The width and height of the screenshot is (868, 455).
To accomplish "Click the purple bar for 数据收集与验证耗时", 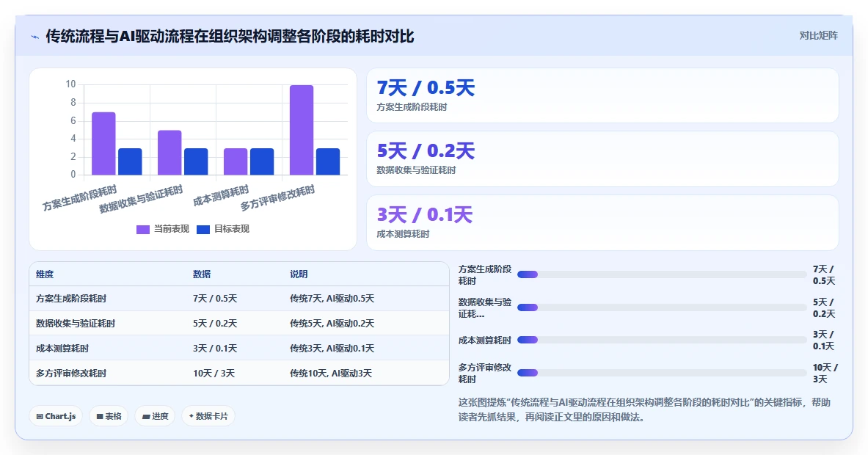I will 169,153.
